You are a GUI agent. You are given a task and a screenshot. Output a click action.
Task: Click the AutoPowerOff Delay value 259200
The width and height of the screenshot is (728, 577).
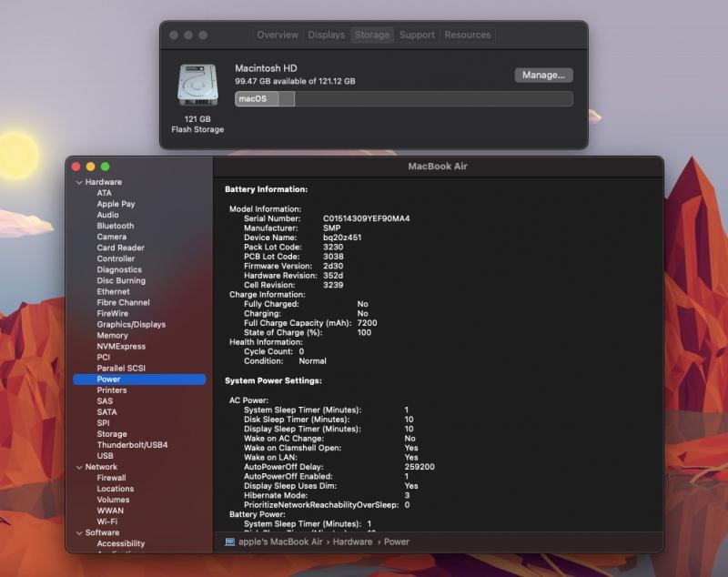(420, 467)
